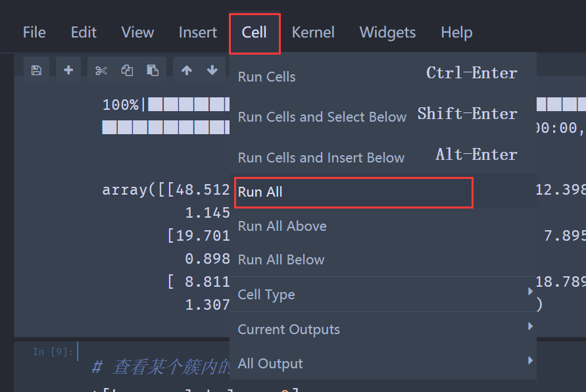Select Run Cells and Select Below
586x392 pixels.
pyautogui.click(x=383, y=116)
